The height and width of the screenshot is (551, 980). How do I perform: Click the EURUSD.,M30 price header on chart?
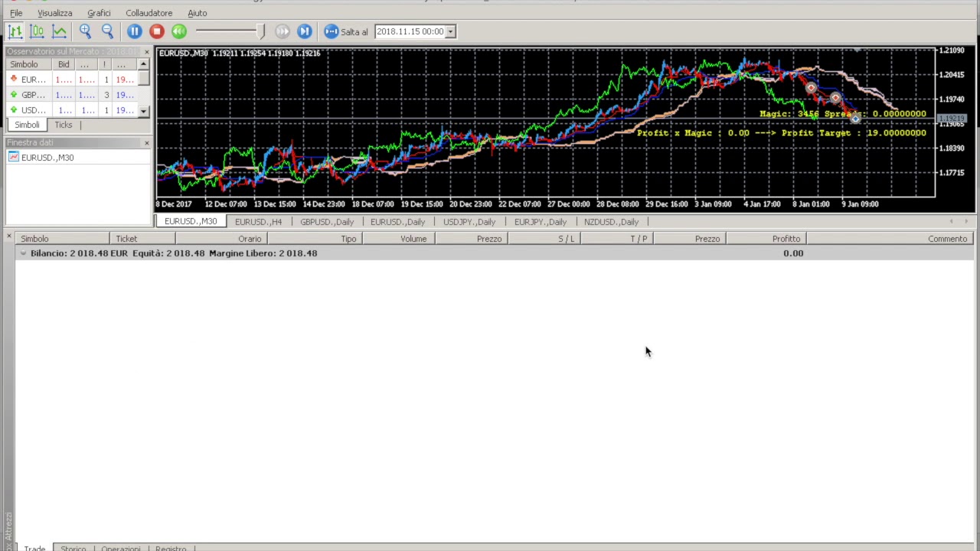(x=240, y=54)
